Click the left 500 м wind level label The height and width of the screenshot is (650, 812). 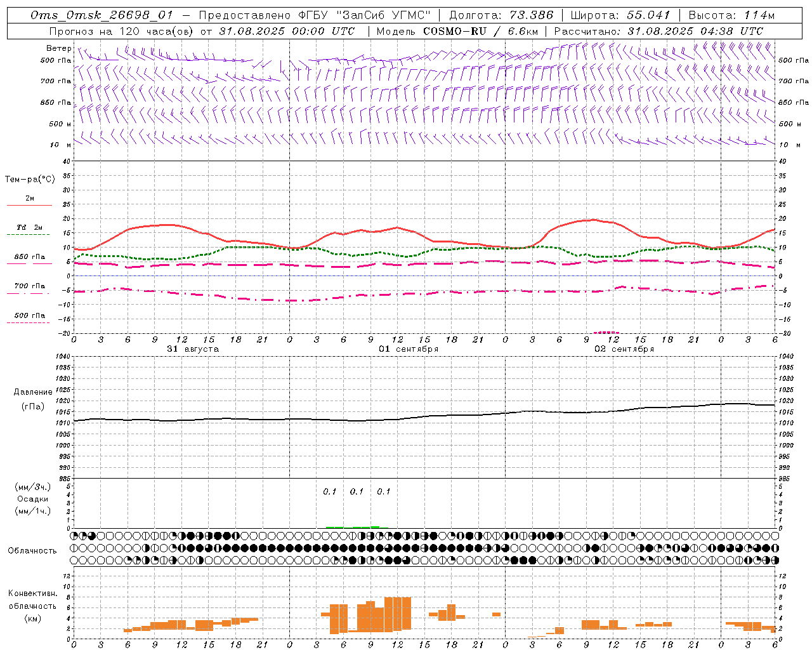(x=60, y=124)
